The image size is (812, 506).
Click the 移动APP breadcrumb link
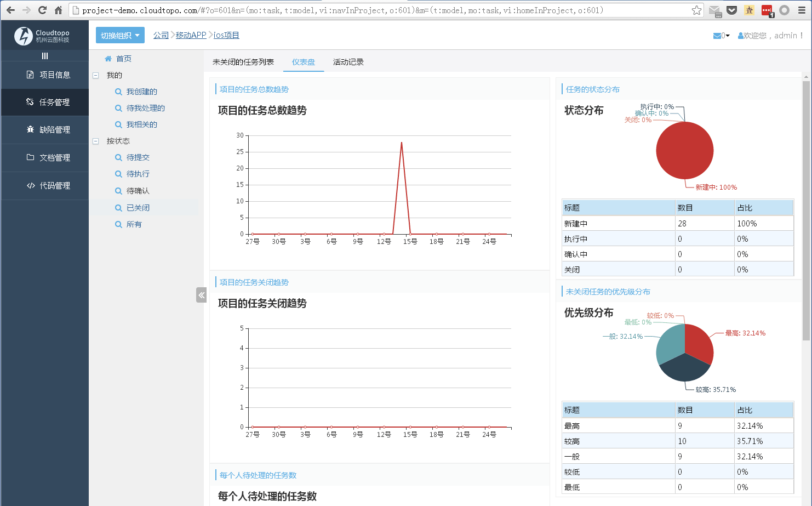191,35
